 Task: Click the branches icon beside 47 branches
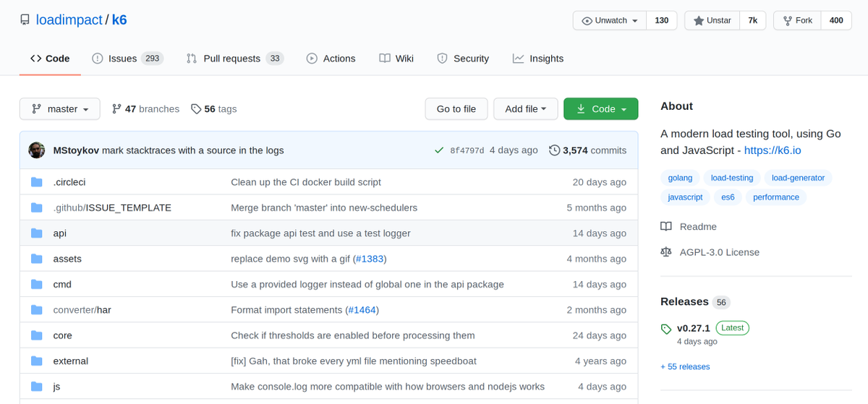point(116,109)
